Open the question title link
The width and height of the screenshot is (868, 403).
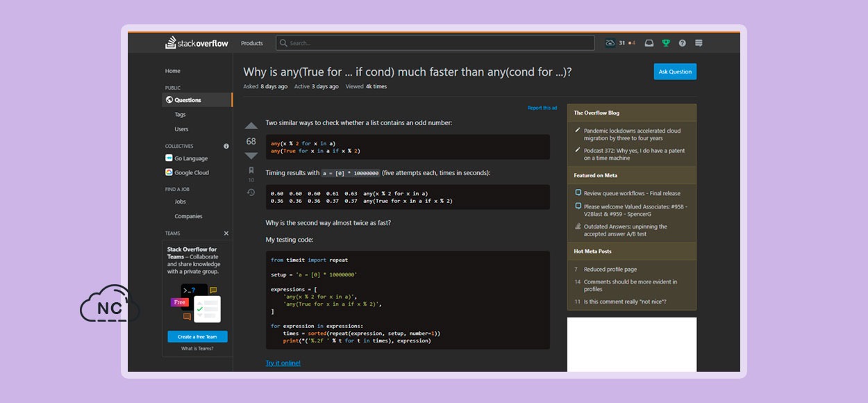[x=408, y=72]
